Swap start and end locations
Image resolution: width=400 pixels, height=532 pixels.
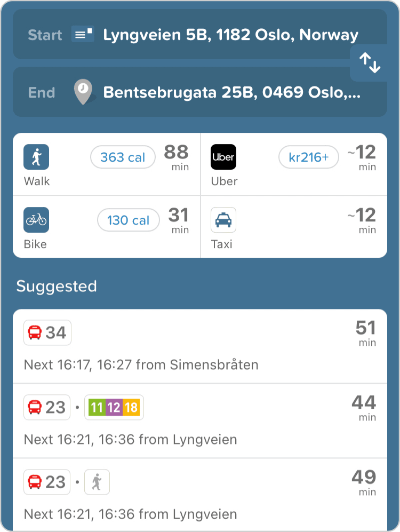tap(370, 63)
